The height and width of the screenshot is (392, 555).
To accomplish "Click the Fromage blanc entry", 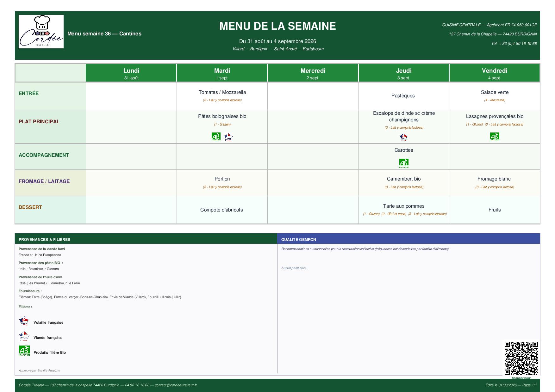I will 494,179.
